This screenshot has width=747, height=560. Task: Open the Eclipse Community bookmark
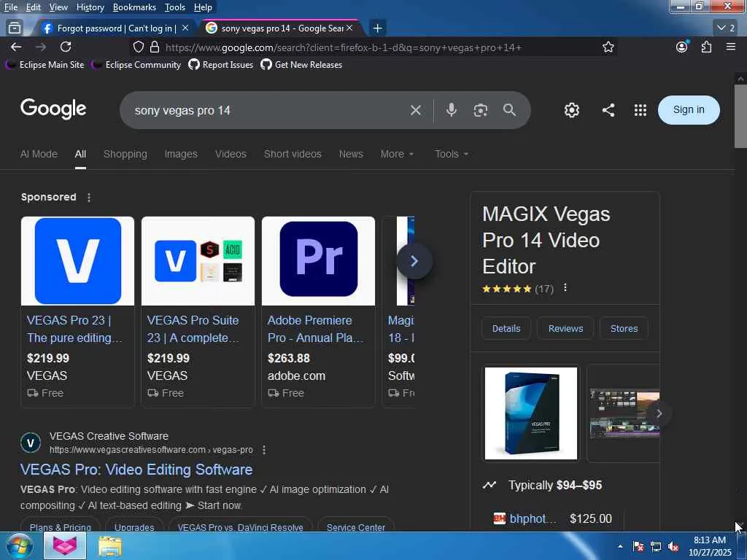[136, 65]
